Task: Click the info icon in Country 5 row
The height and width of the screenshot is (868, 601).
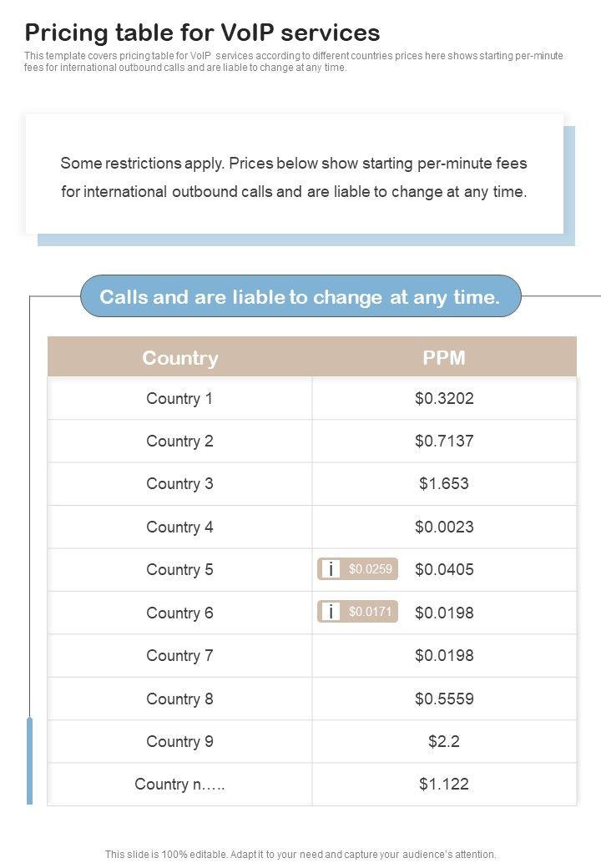Action: click(331, 569)
